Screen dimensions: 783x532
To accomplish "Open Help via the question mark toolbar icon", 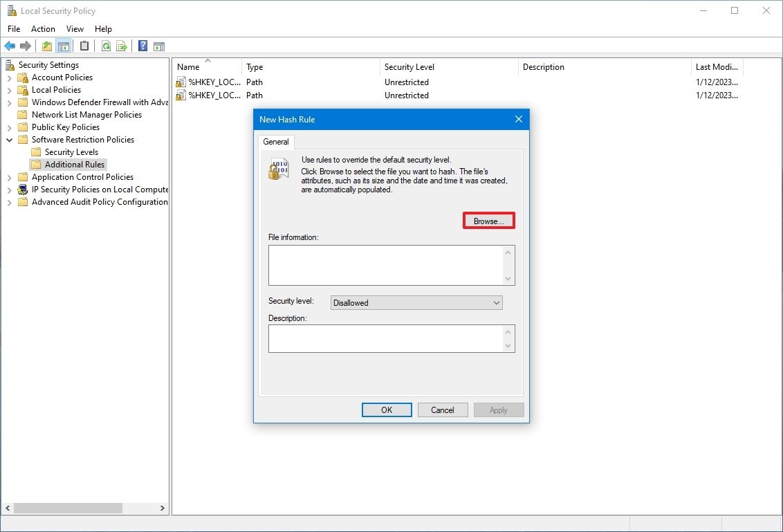I will (x=142, y=46).
